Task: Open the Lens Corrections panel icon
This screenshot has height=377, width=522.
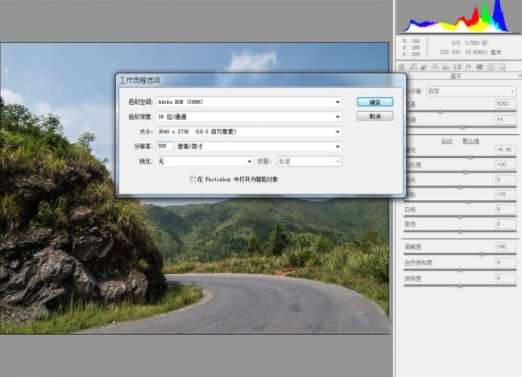Action: [457, 67]
